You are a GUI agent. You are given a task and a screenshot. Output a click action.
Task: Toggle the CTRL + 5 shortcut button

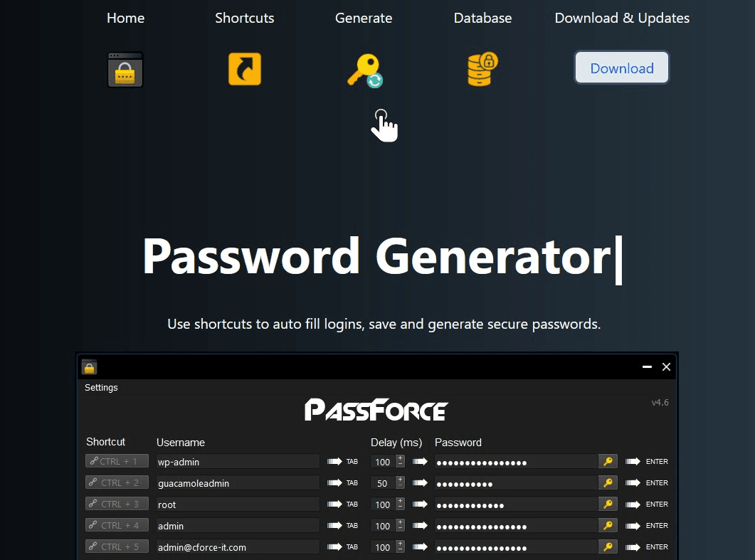pyautogui.click(x=117, y=547)
